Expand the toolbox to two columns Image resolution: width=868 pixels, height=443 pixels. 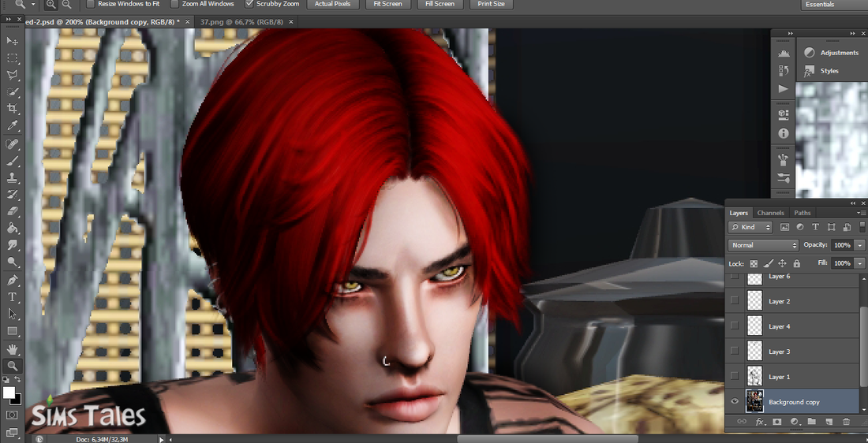pos(9,20)
